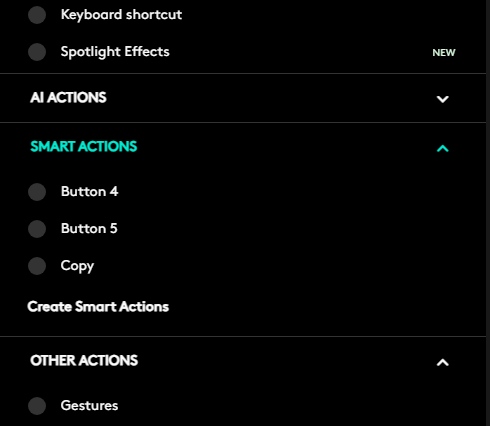Image resolution: width=490 pixels, height=426 pixels.
Task: Select the Copy smart action radio circle
Action: [37, 266]
